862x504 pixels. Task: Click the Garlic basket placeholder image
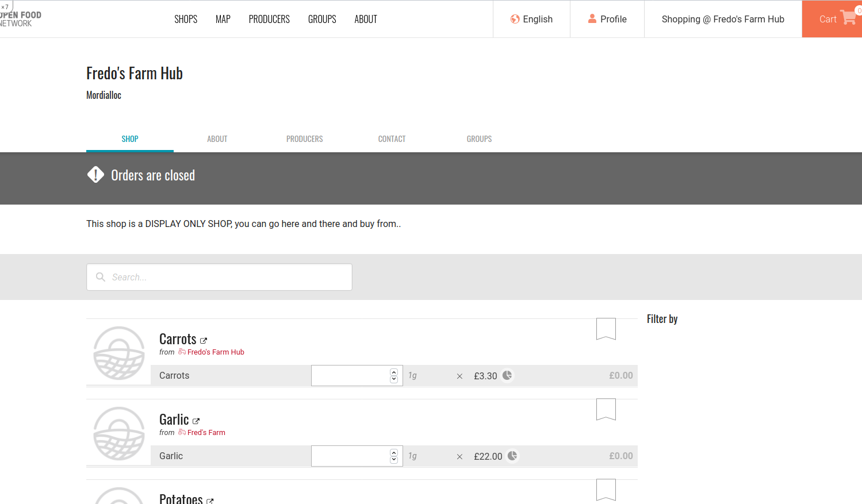coord(119,433)
